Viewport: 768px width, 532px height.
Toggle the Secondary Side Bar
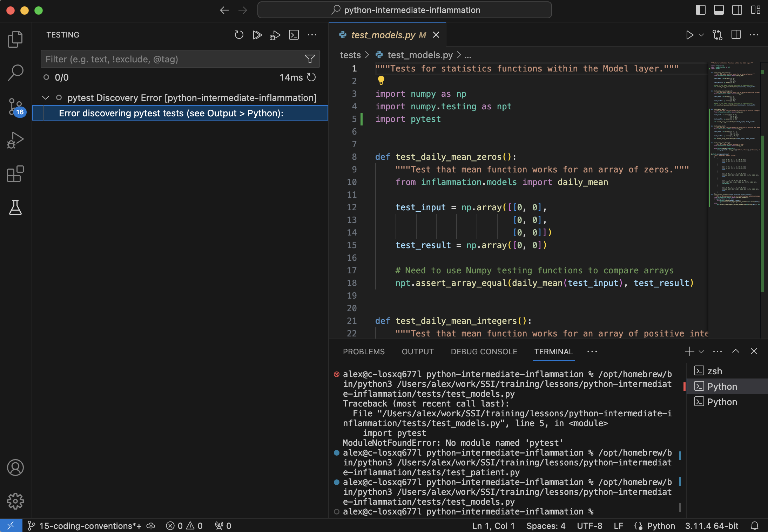pos(737,10)
